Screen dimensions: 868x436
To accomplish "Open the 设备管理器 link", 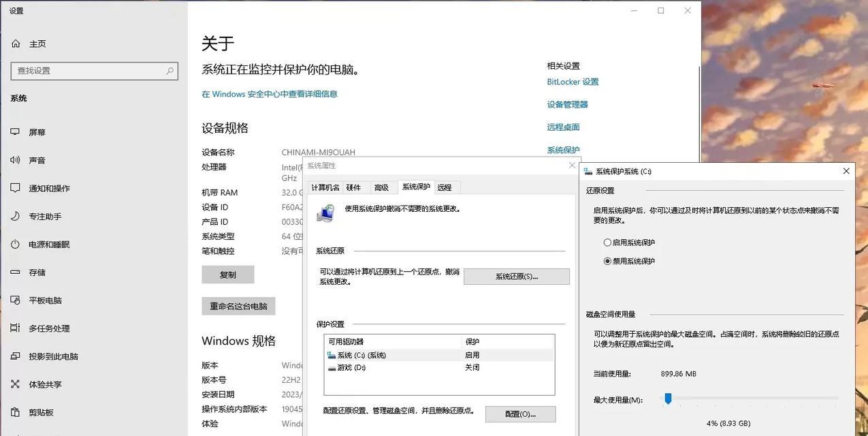I will tap(567, 104).
